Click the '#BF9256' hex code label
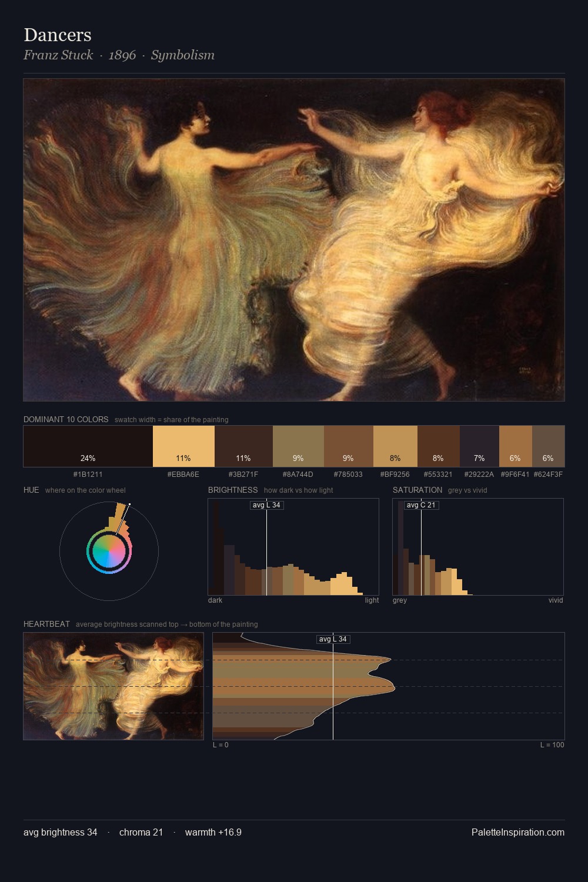The width and height of the screenshot is (588, 882). click(x=395, y=475)
